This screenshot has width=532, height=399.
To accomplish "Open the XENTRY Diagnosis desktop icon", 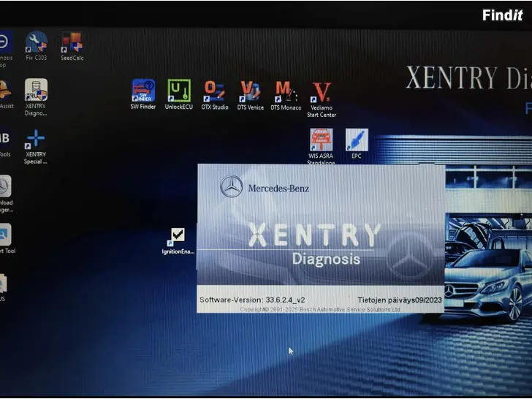I will click(x=36, y=91).
